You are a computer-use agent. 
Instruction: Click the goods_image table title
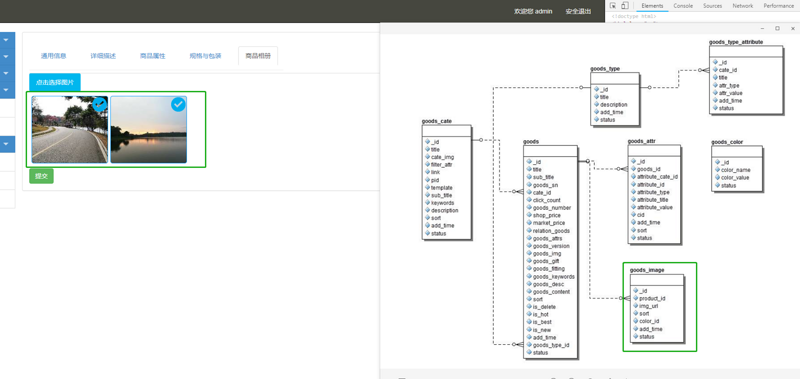click(x=647, y=270)
